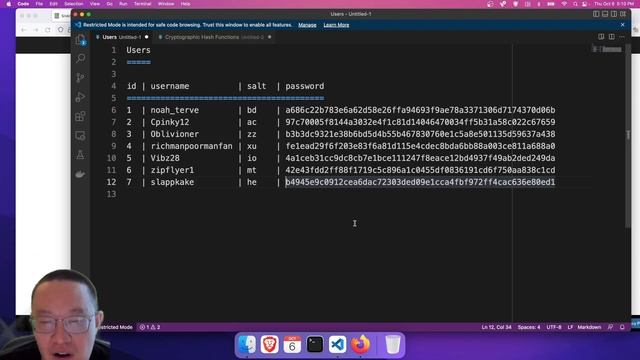Open the File menu
Image resolution: width=640 pixels, height=360 pixels.
(x=39, y=4)
